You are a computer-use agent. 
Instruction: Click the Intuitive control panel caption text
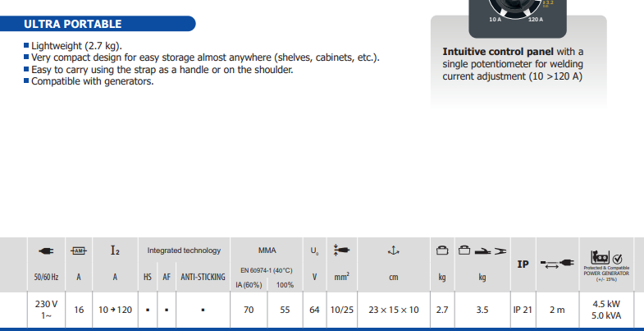514,64
